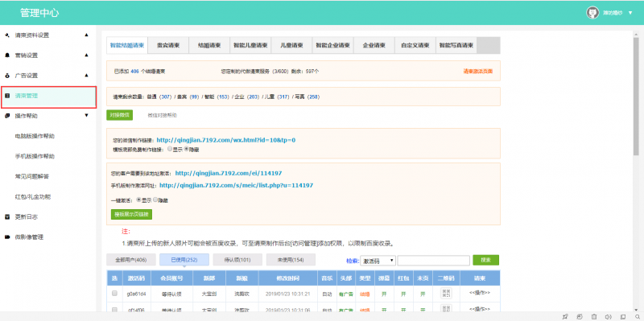
Task: Open the 微信对接帮助 link
Action: 163,115
